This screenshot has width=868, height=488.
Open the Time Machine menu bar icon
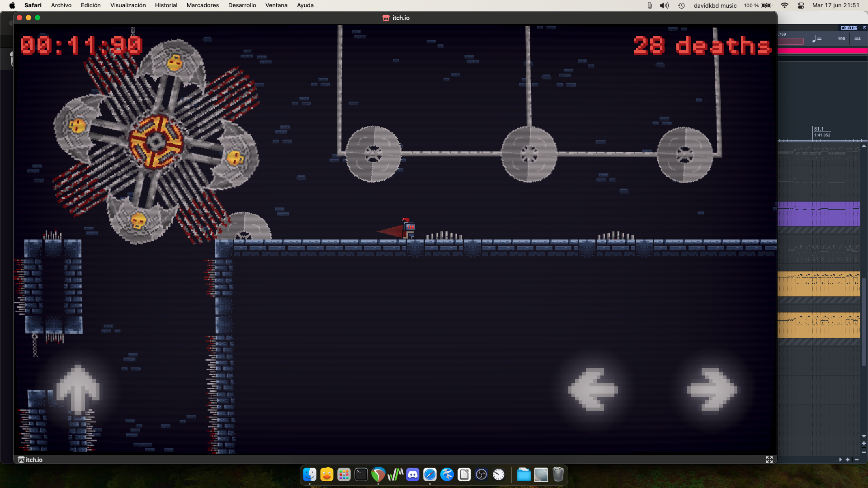pyautogui.click(x=681, y=5)
